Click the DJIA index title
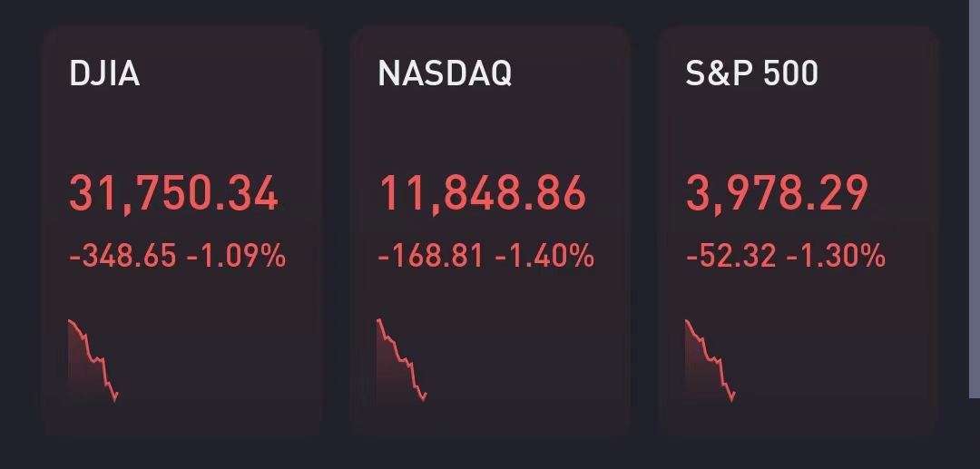The width and height of the screenshot is (980, 469). tap(104, 74)
